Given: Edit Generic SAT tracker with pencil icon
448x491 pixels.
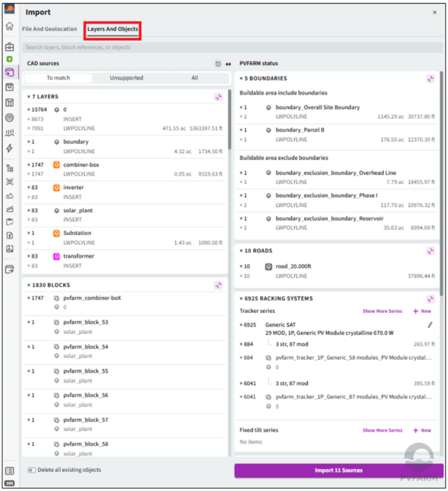Looking at the screenshot, I should tap(430, 325).
